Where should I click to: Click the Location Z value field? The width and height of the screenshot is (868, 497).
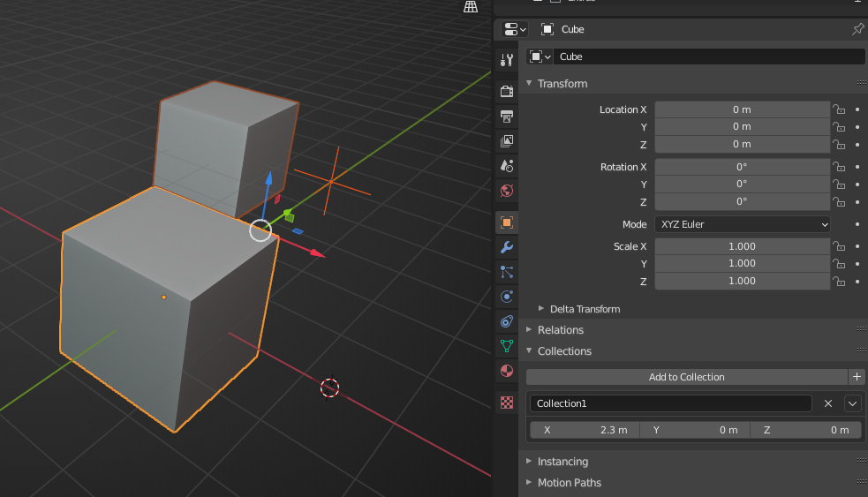[743, 144]
